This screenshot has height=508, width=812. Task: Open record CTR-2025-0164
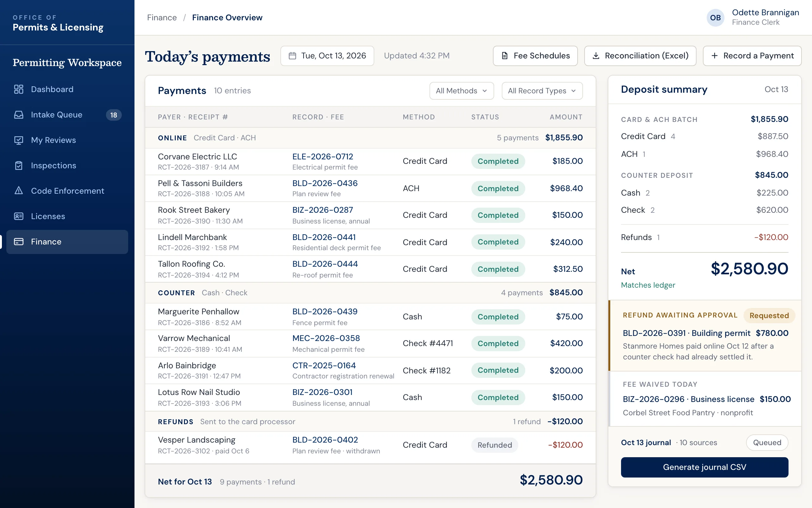(x=324, y=365)
